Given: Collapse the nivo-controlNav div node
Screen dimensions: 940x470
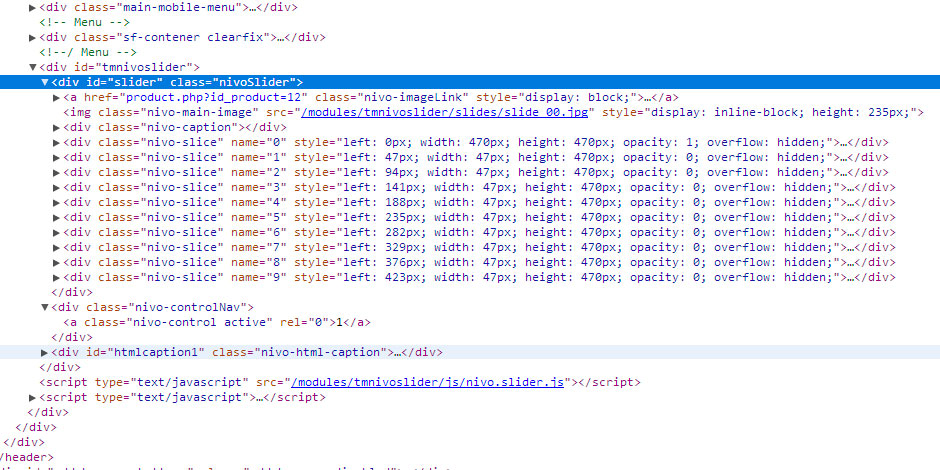Looking at the screenshot, I should [x=44, y=308].
